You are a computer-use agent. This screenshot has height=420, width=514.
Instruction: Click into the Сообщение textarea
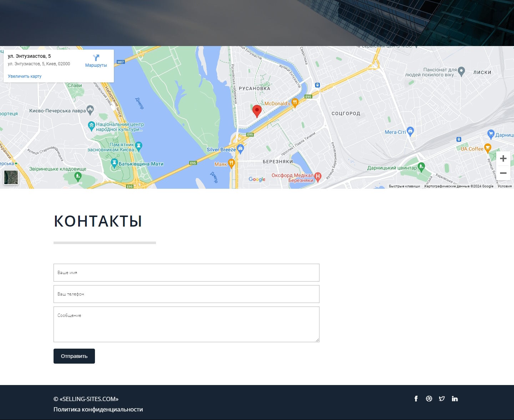186,324
